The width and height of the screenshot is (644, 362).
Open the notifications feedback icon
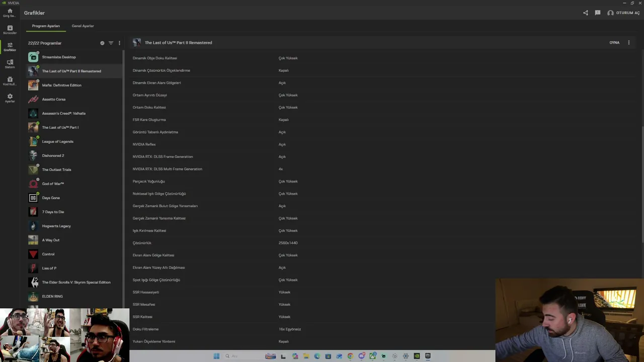[598, 13]
